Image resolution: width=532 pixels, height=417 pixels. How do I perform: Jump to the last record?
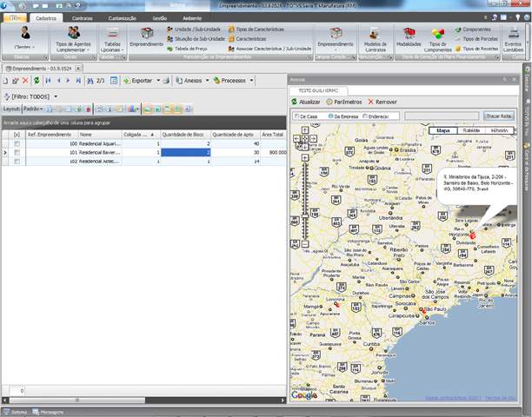point(78,80)
